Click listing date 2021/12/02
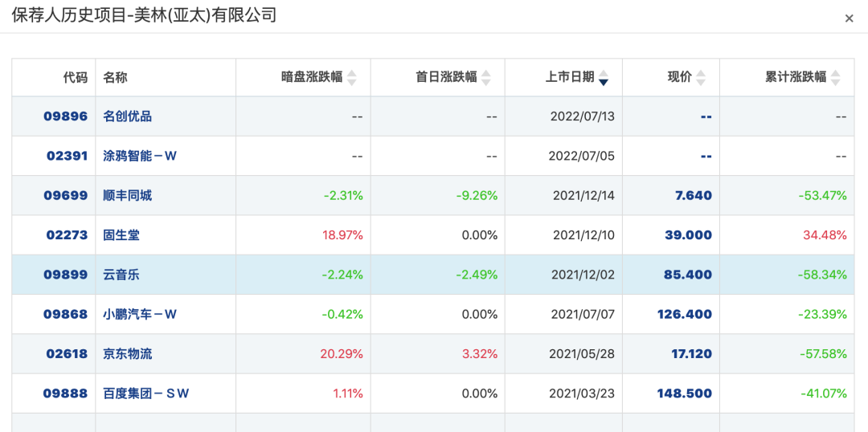Image resolution: width=868 pixels, height=432 pixels. click(x=583, y=275)
